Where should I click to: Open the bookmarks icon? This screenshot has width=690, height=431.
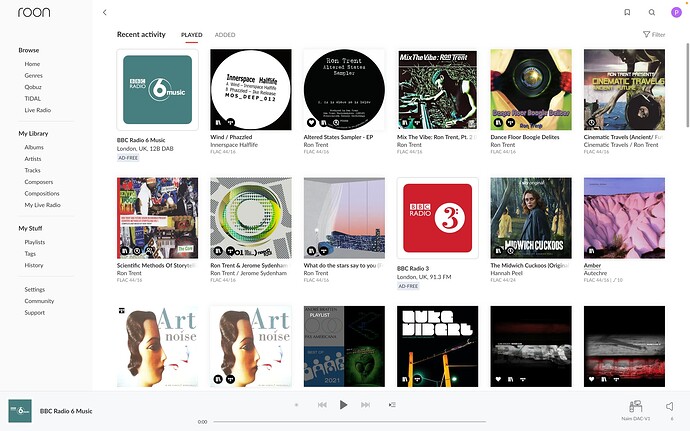click(x=627, y=12)
